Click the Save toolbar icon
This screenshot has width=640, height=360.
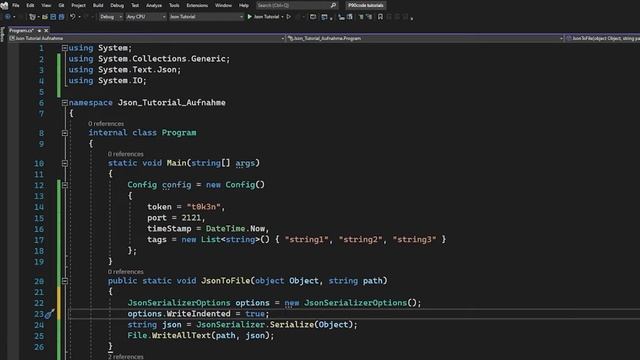pyautogui.click(x=53, y=17)
